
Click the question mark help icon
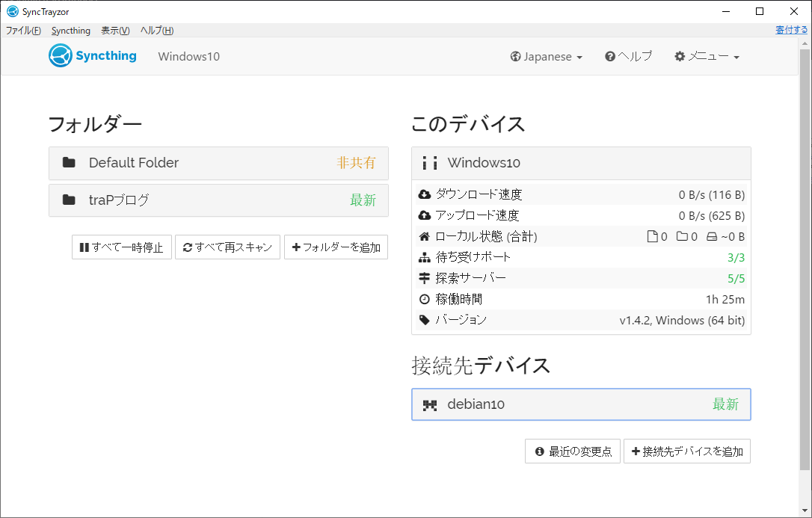pos(610,56)
